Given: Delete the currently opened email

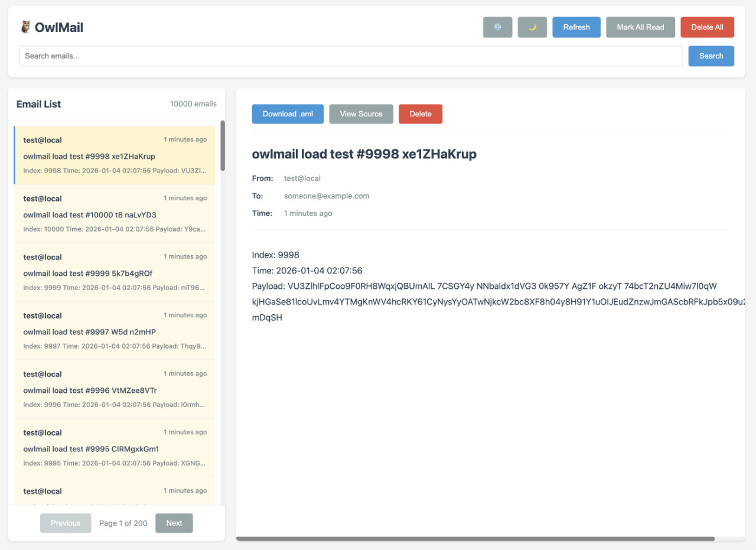Looking at the screenshot, I should [421, 114].
